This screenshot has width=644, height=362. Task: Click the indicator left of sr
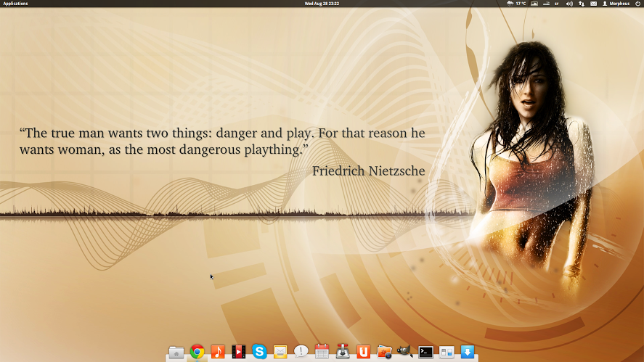[x=546, y=4]
